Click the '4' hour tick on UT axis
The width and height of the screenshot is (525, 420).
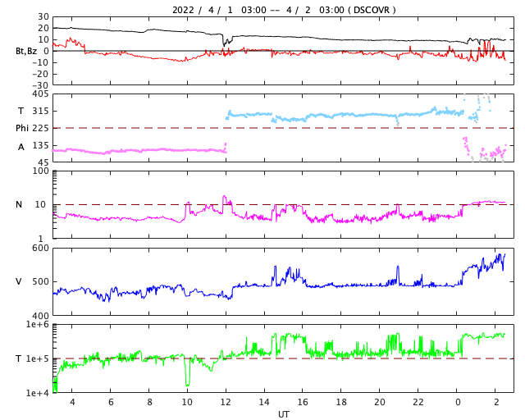coord(72,402)
